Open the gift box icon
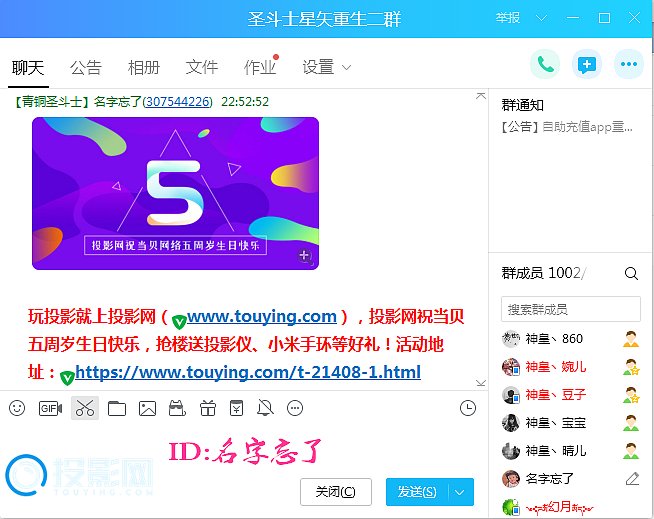Viewport: 654px width, 519px height. [208, 408]
